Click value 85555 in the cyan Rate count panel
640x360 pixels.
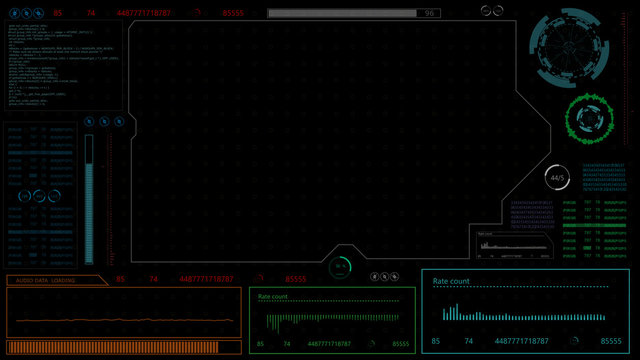point(611,341)
